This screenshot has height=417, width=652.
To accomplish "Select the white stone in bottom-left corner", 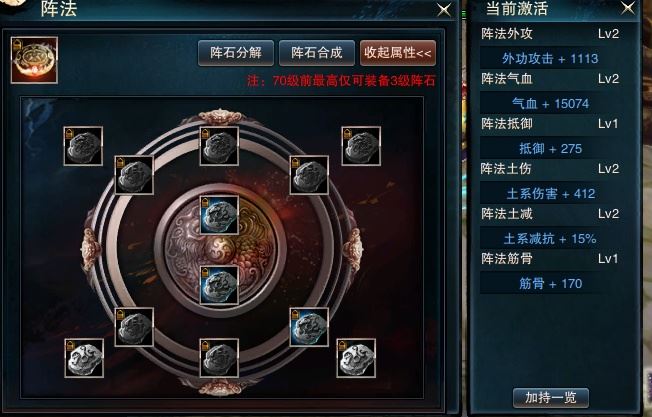I will tap(84, 358).
